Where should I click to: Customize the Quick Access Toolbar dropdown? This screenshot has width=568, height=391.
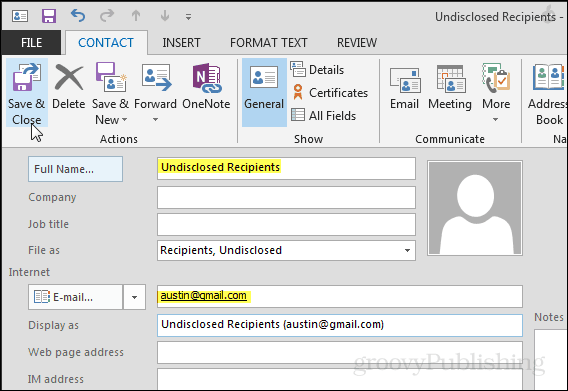188,17
